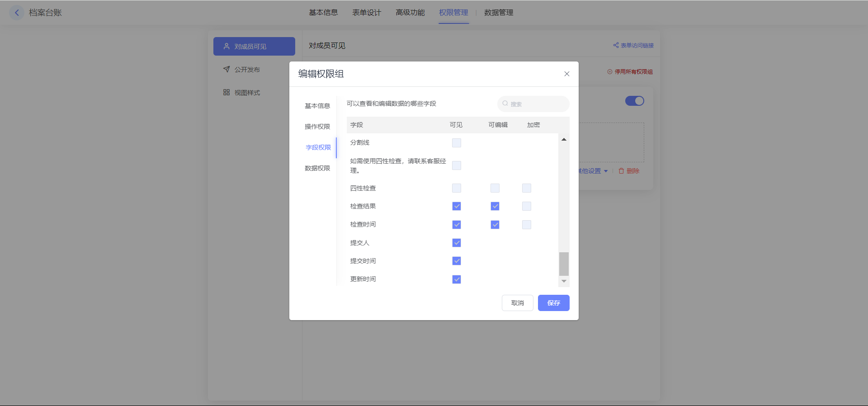868x406 pixels.
Task: Click the search magnifier icon in dialog
Action: point(505,104)
